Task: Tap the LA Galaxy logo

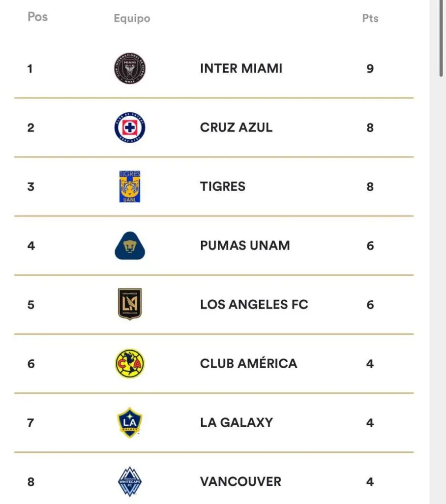Action: pos(130,423)
